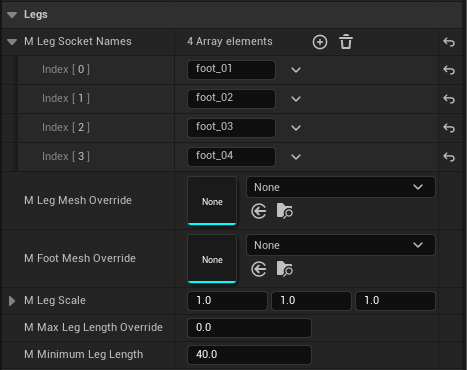The width and height of the screenshot is (467, 370).
Task: Reset M Leg Socket Names to default
Action: click(x=449, y=42)
